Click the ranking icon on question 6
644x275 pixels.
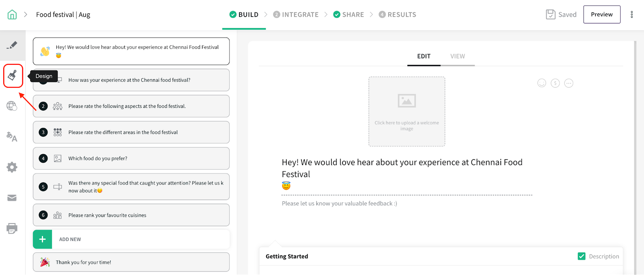[58, 215]
